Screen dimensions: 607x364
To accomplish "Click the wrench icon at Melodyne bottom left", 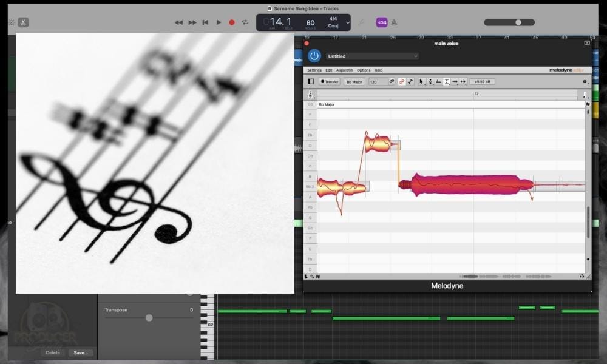I will [x=312, y=277].
